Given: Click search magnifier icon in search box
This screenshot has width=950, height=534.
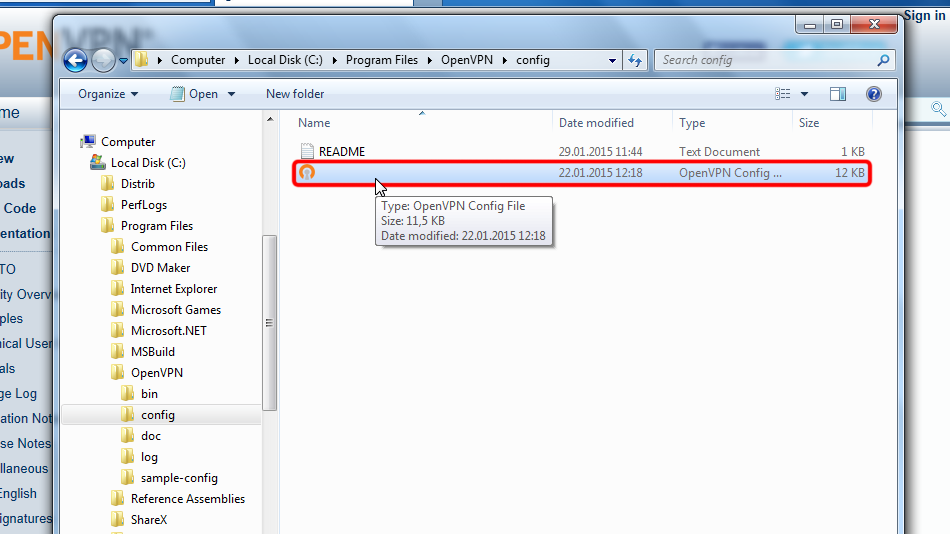Looking at the screenshot, I should 883,60.
